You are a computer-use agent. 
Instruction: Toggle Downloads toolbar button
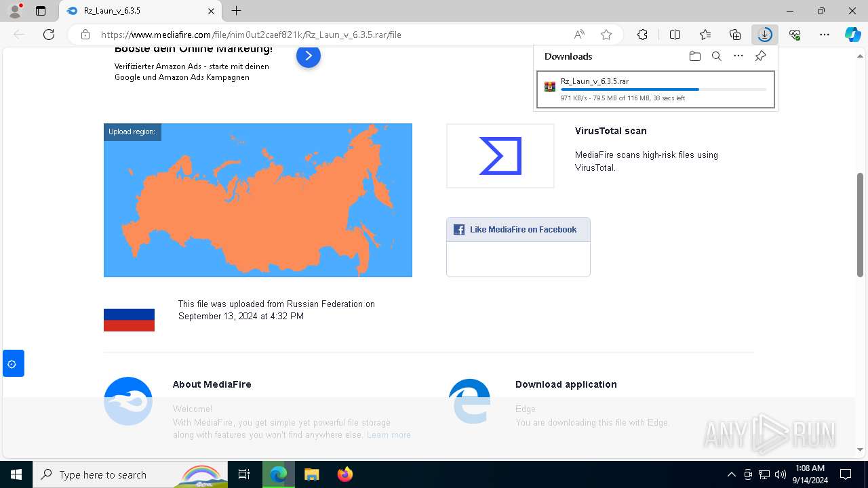tap(765, 35)
